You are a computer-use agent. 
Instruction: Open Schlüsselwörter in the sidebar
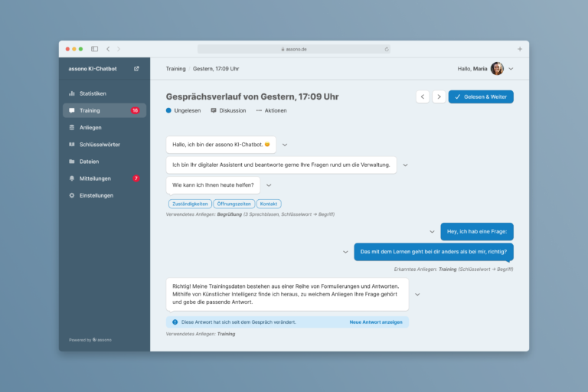104,145
